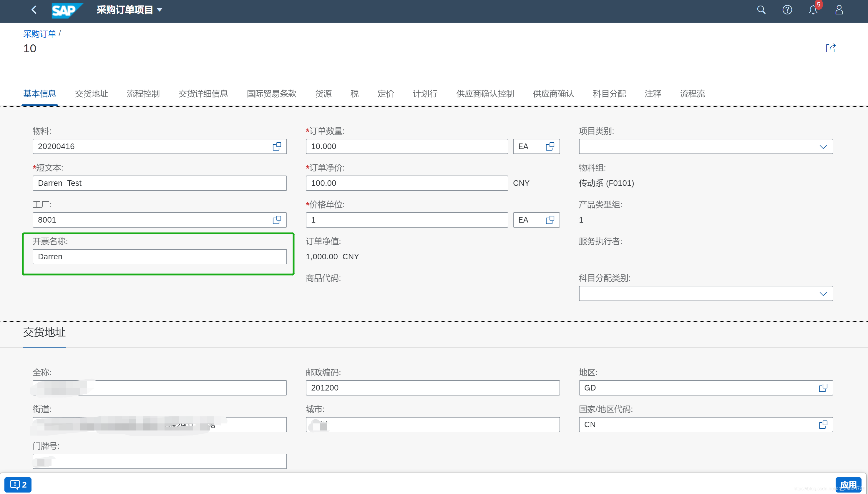Open value help for 价格单位 unit EA
This screenshot has width=868, height=494.
550,220
